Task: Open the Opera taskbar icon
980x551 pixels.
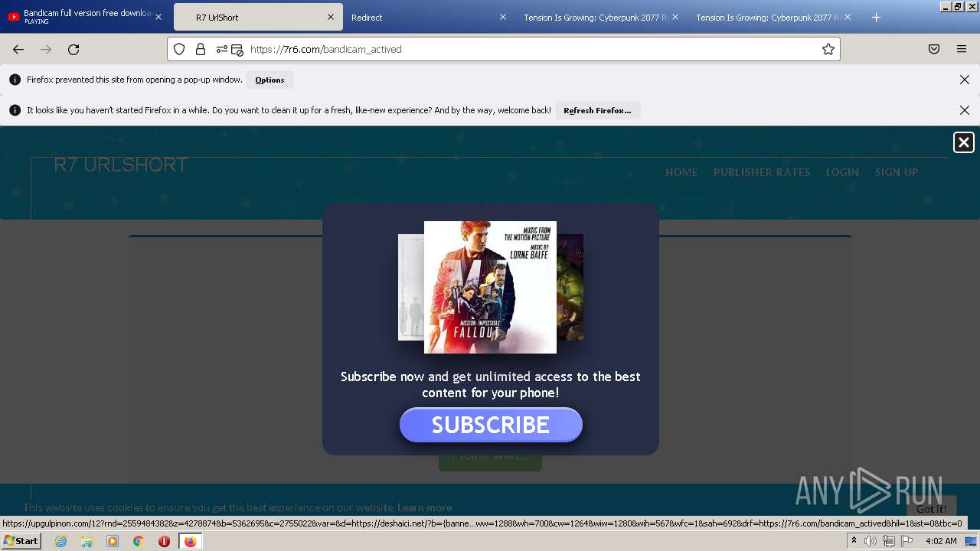Action: tap(164, 541)
